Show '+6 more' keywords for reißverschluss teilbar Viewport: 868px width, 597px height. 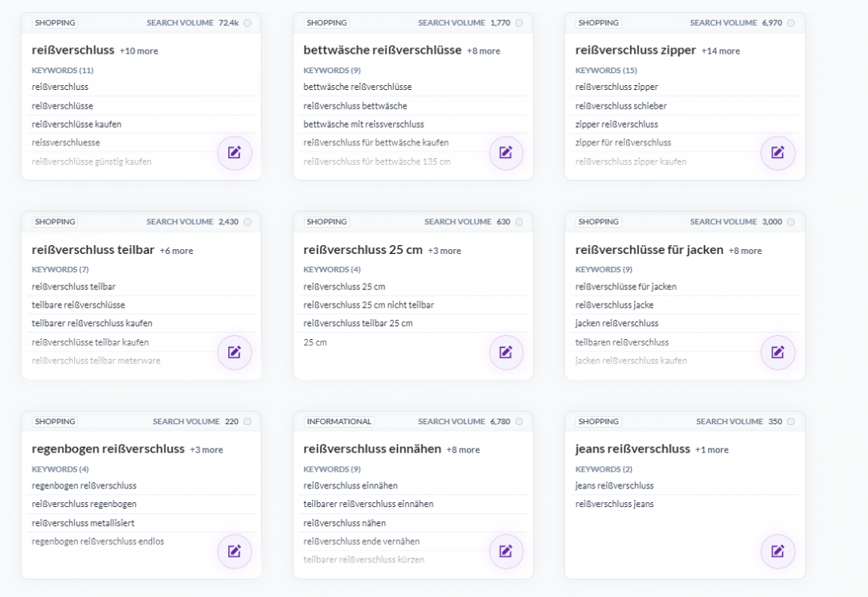point(176,251)
